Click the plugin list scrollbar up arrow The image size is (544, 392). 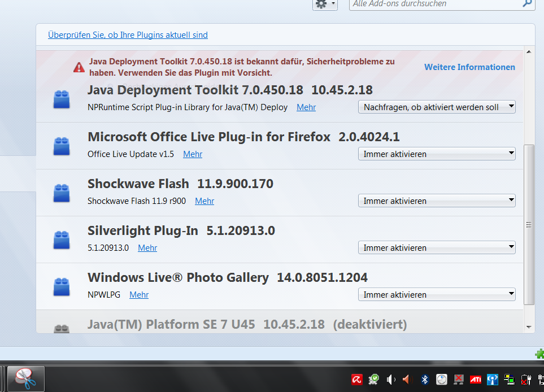coord(529,52)
